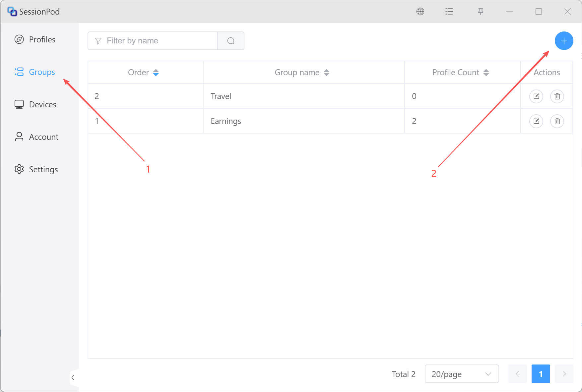
Task: Delete the Earnings group
Action: 557,121
